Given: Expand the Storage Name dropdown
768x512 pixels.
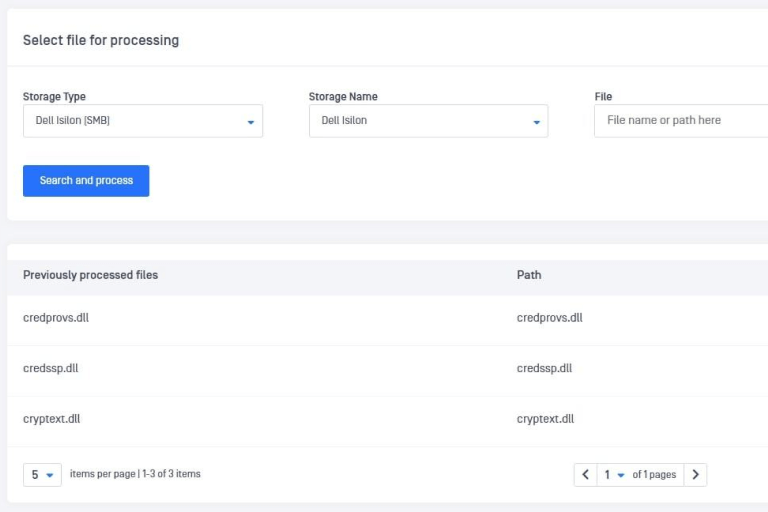Looking at the screenshot, I should tap(428, 121).
